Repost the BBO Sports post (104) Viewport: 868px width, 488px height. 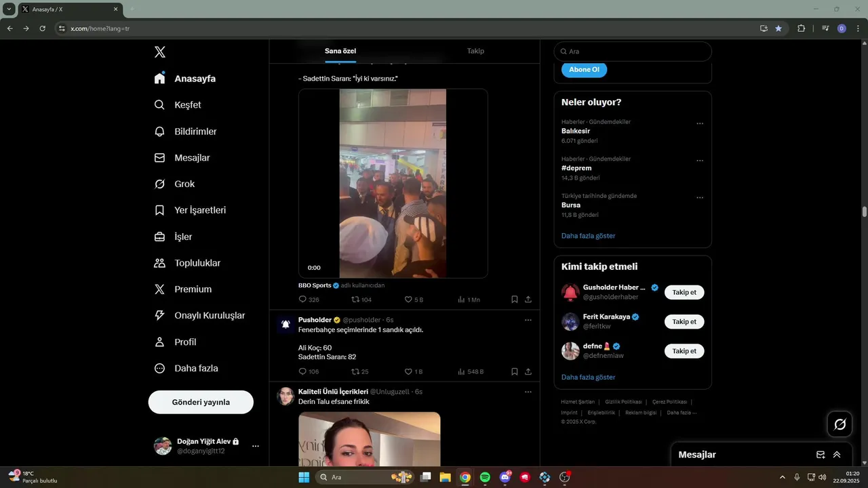(x=361, y=299)
